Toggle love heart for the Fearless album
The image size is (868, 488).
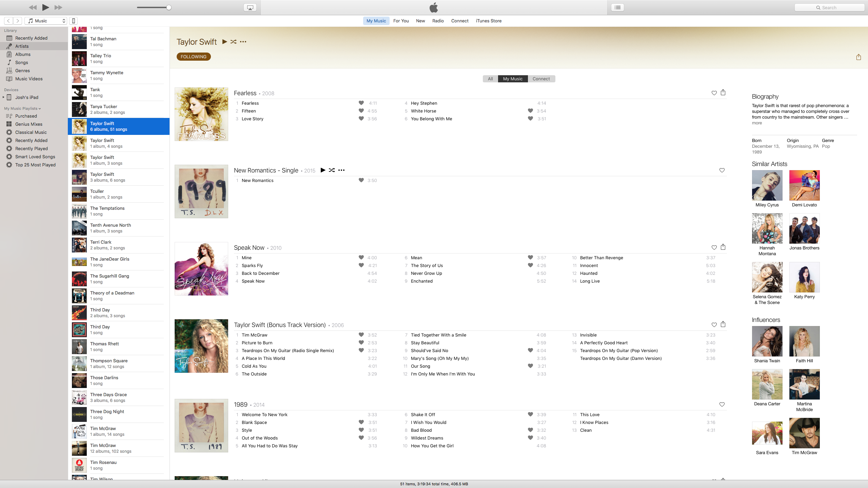(x=714, y=93)
